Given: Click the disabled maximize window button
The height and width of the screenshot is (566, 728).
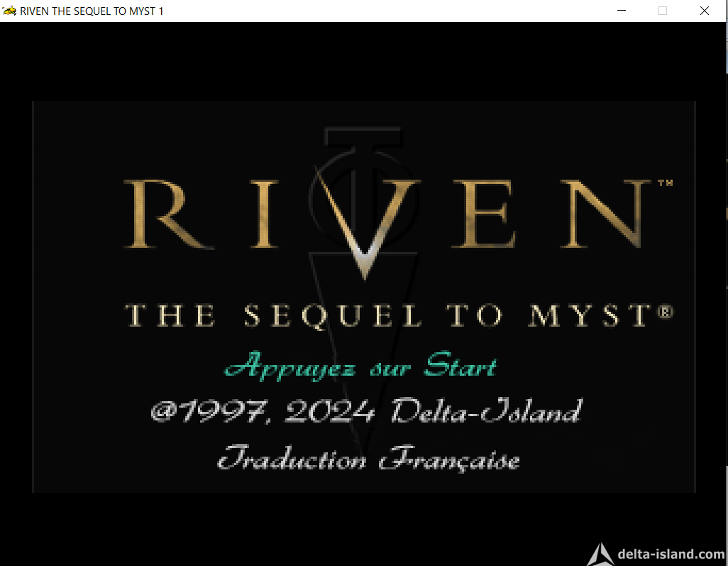Looking at the screenshot, I should coord(663,11).
